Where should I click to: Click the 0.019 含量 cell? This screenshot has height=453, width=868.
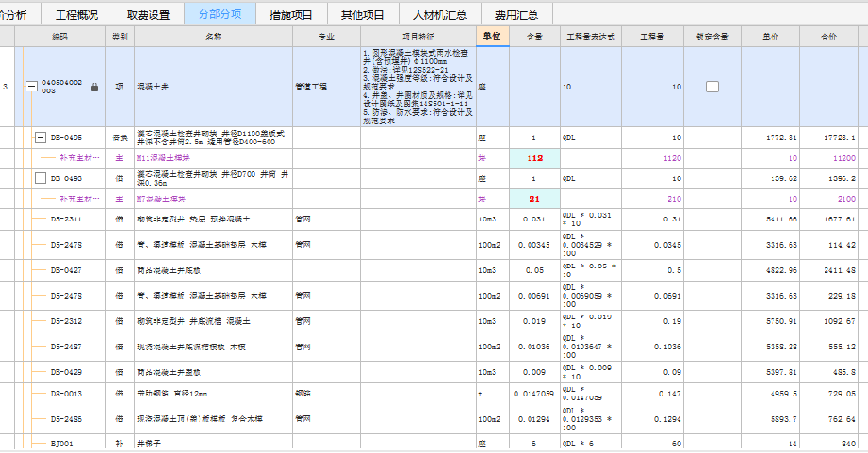pos(534,321)
